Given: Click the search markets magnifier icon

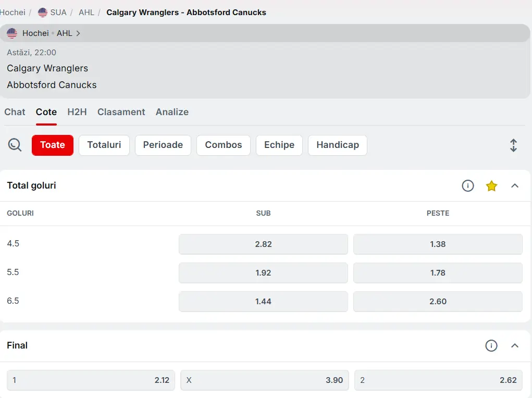Looking at the screenshot, I should [15, 145].
